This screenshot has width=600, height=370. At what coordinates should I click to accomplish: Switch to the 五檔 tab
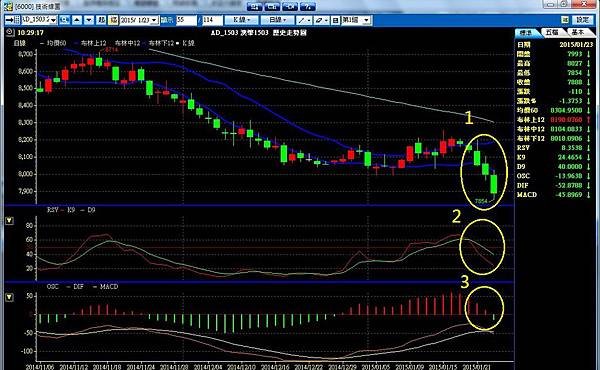click(552, 32)
